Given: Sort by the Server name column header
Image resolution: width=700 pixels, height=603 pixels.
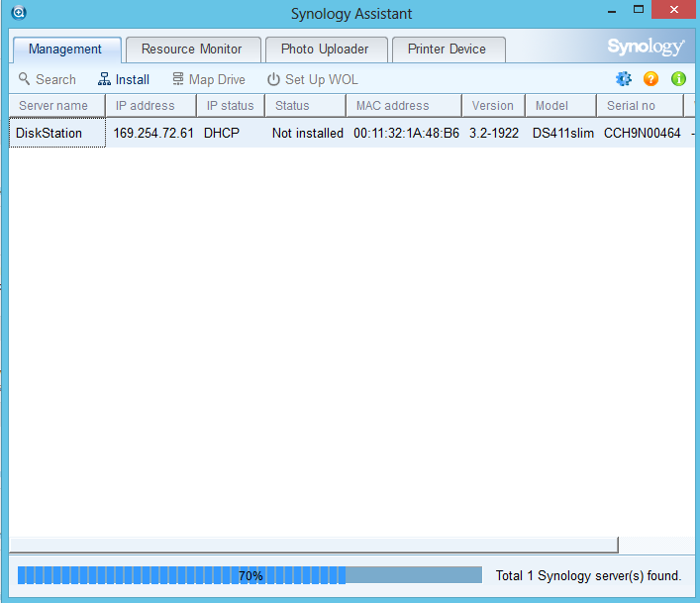Looking at the screenshot, I should tap(53, 106).
